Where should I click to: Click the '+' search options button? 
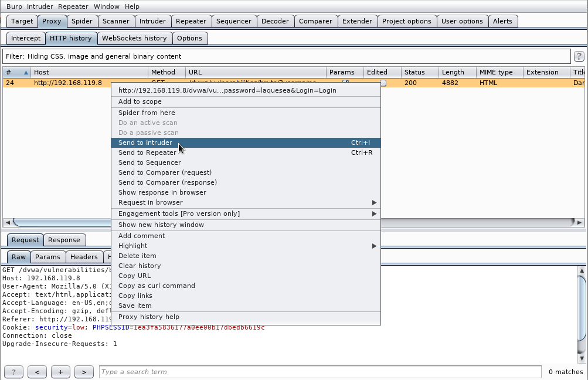tap(60, 372)
